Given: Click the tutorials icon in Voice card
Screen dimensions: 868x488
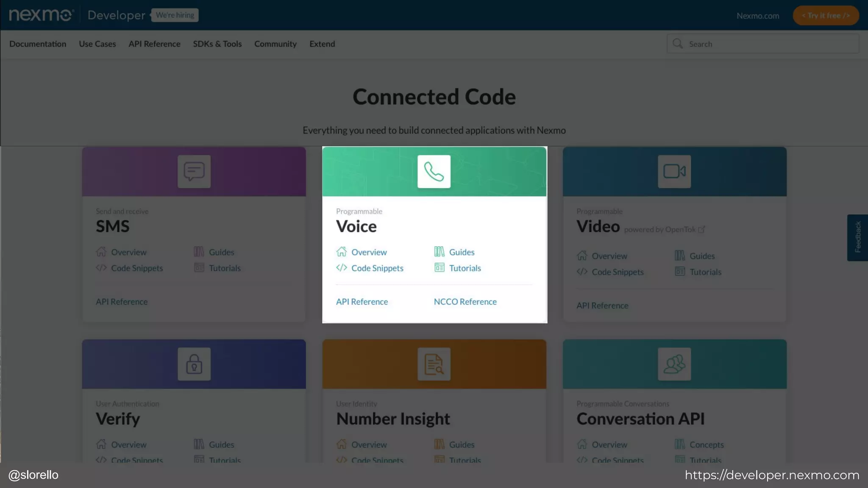Looking at the screenshot, I should (x=440, y=268).
